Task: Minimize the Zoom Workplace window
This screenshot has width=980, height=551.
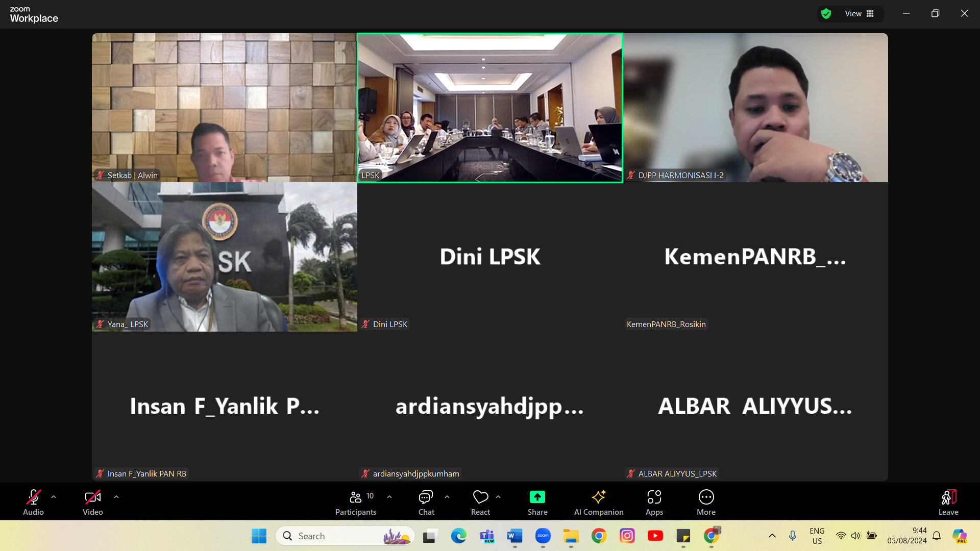Action: point(906,14)
